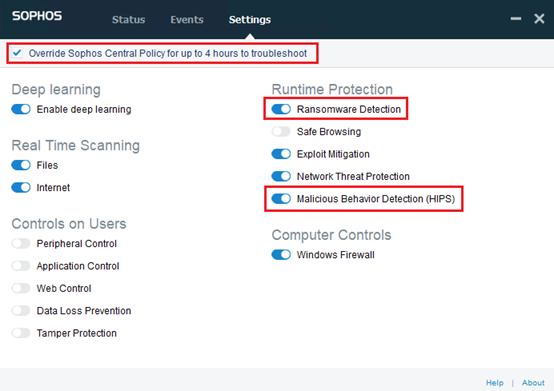Open the Help link
554x391 pixels.
pos(495,383)
